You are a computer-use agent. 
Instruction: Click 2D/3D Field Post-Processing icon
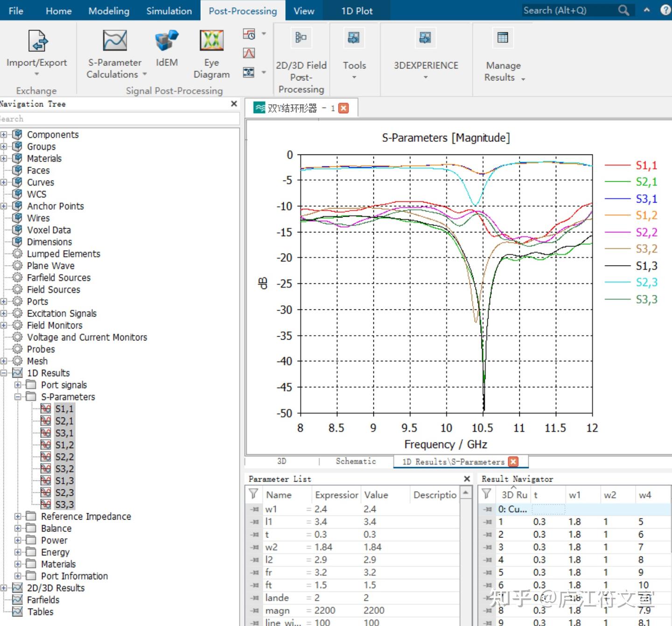301,38
